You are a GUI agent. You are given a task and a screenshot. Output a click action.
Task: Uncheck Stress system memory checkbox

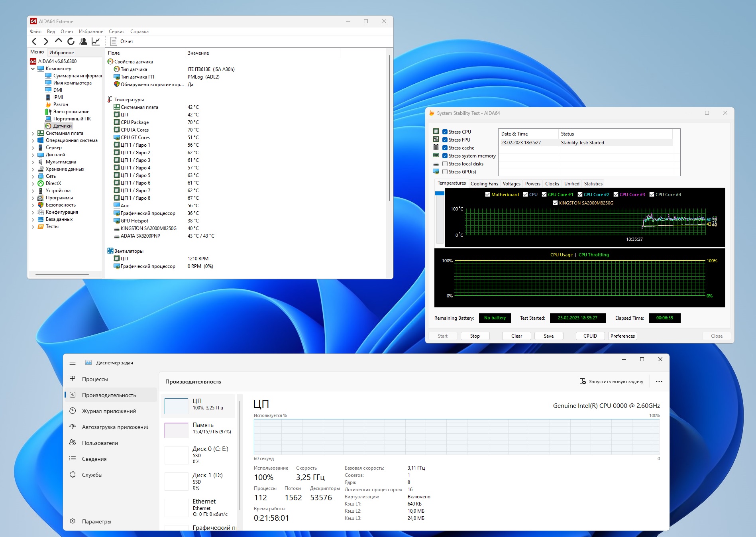coord(445,156)
